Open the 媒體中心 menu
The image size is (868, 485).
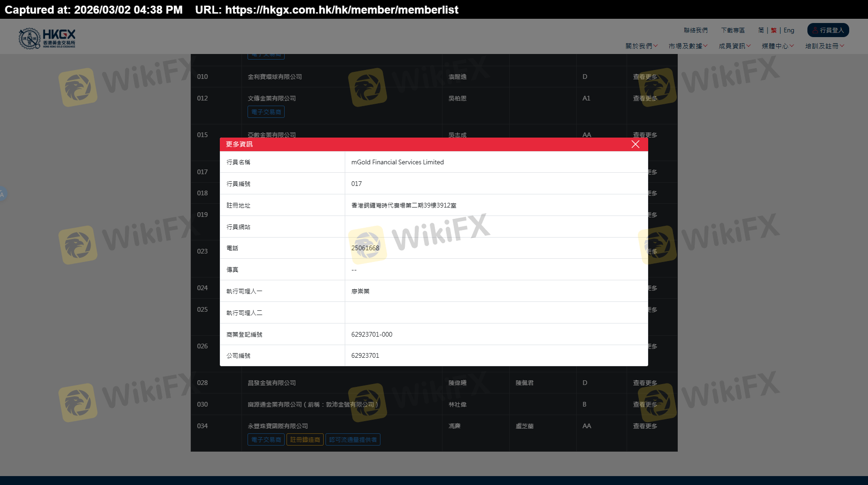click(777, 46)
